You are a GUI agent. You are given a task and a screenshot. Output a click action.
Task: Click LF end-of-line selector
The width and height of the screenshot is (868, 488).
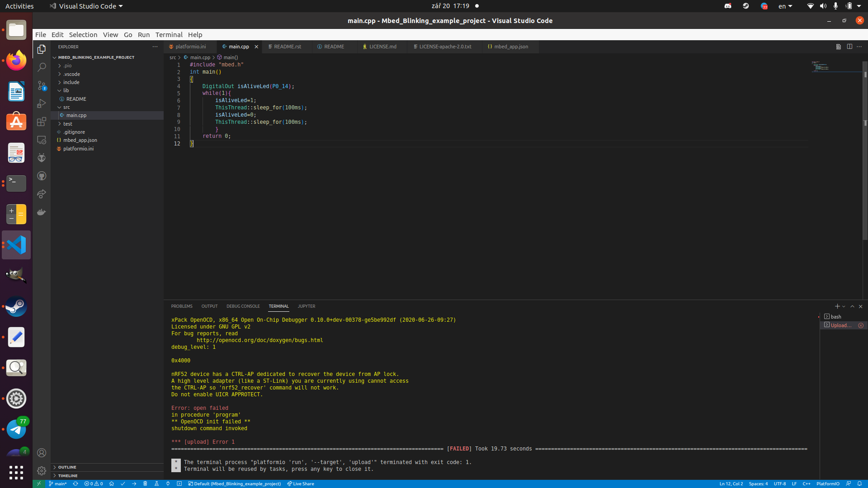pyautogui.click(x=794, y=483)
